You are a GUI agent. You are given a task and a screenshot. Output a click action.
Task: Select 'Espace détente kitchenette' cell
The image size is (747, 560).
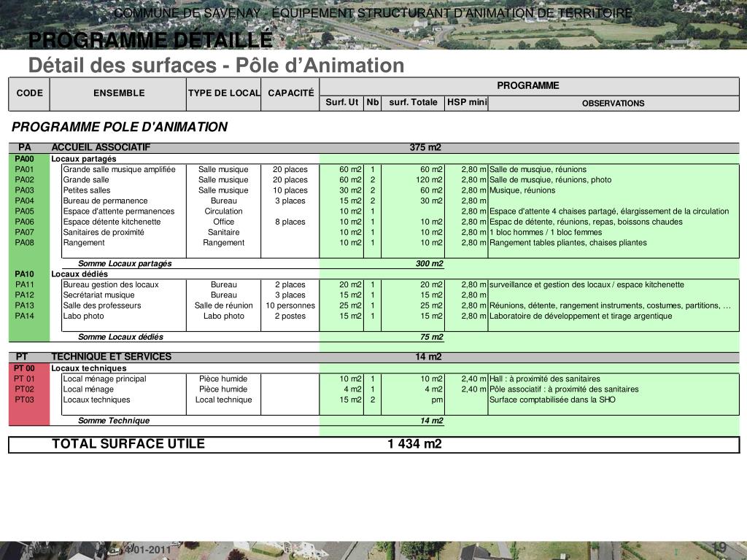[112, 222]
